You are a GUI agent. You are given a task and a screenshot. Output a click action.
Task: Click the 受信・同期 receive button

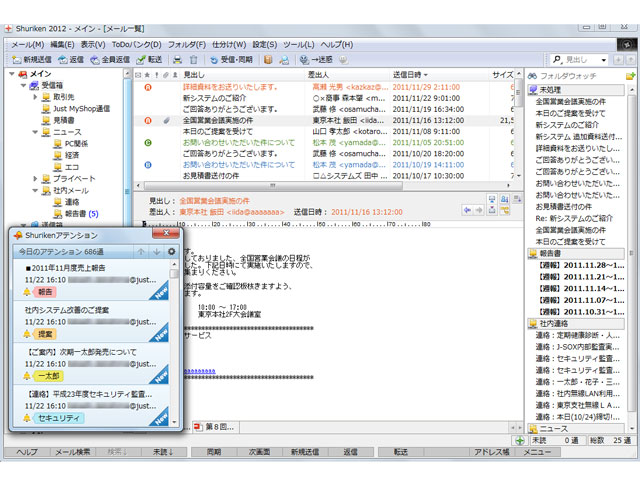[x=231, y=60]
